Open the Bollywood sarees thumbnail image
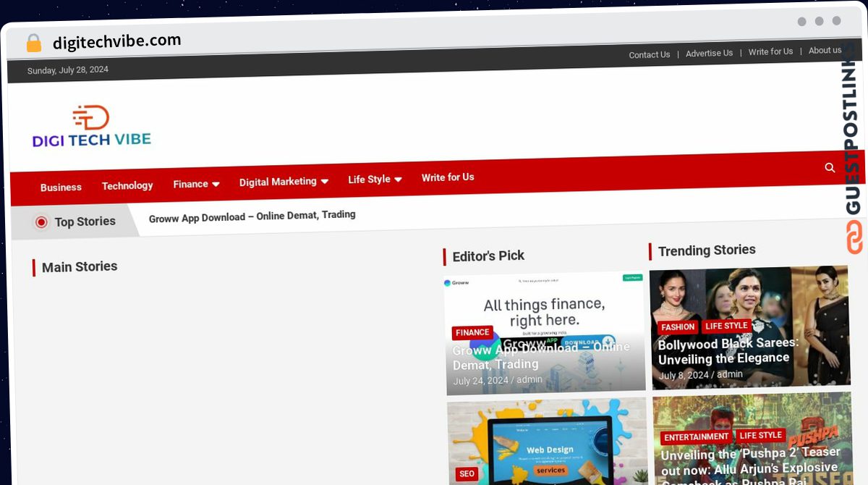Screen dimensions: 868x485 pos(749,327)
